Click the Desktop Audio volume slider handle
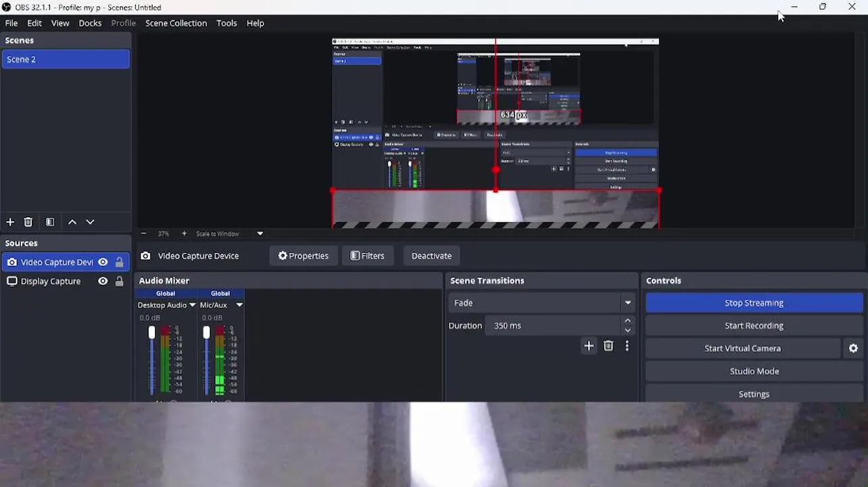The height and width of the screenshot is (487, 868). 151,332
